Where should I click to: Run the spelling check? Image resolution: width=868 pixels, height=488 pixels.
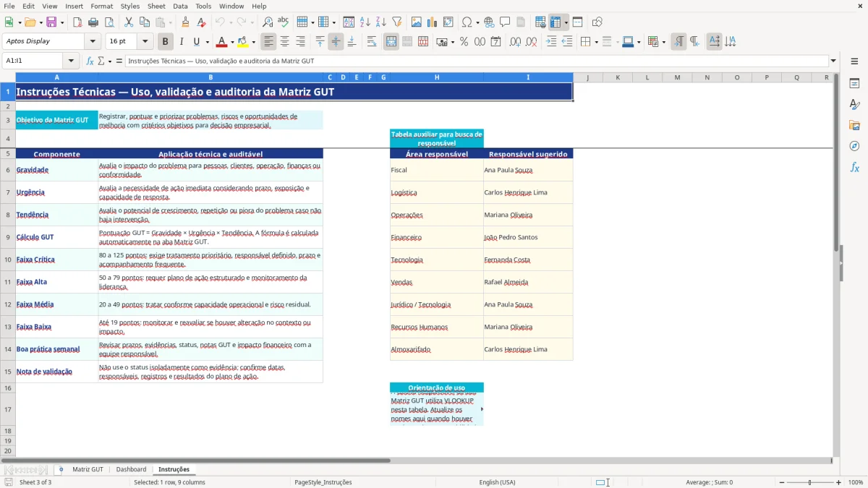(284, 22)
